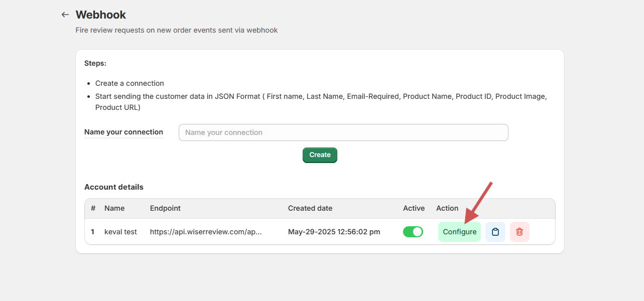Disable the Active toggle for keval test
644x301 pixels.
pyautogui.click(x=413, y=232)
